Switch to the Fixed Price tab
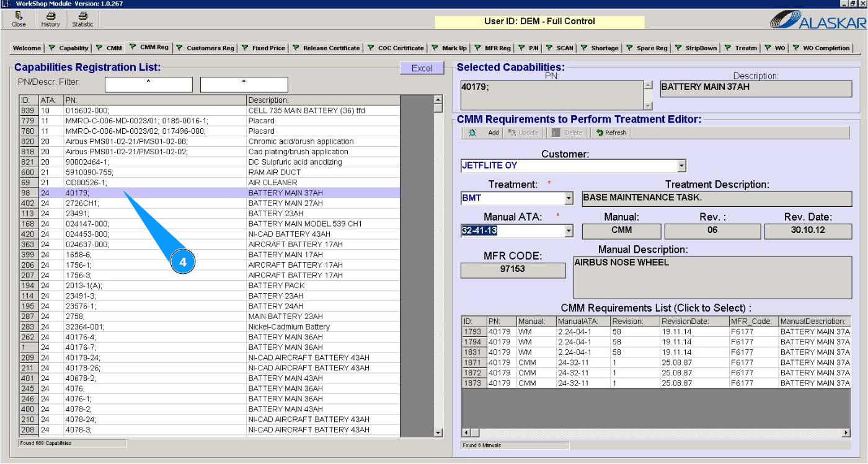This screenshot has width=868, height=464. [263, 48]
